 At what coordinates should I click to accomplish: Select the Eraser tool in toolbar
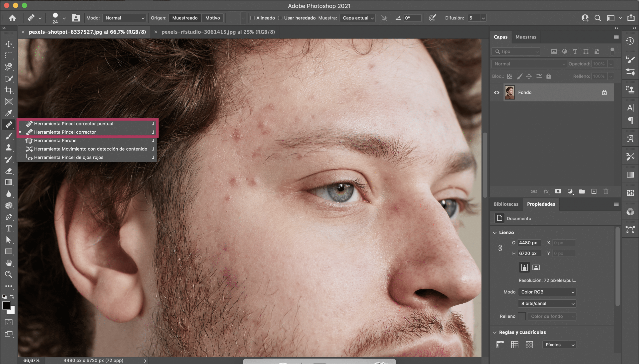coord(9,171)
